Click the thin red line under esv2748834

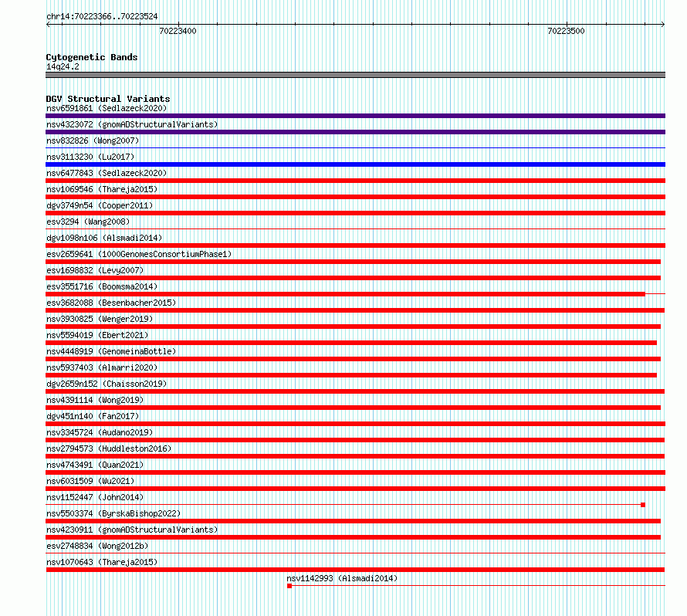355,553
